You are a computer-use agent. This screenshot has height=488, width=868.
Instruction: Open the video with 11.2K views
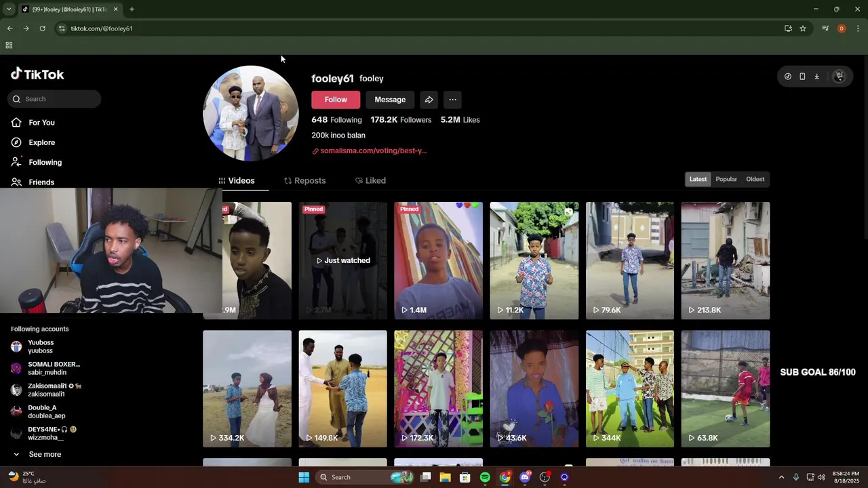click(x=534, y=260)
